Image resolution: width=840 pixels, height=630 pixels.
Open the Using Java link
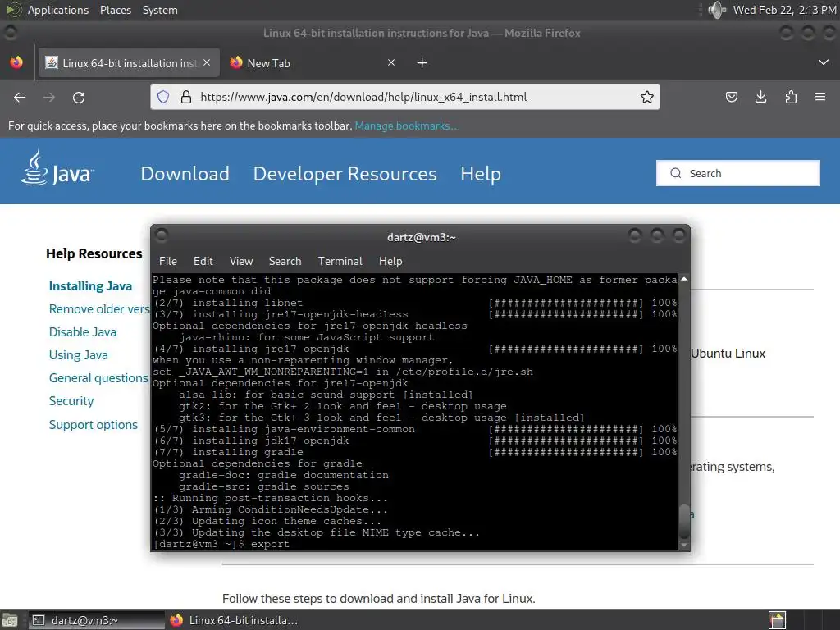[x=78, y=355]
